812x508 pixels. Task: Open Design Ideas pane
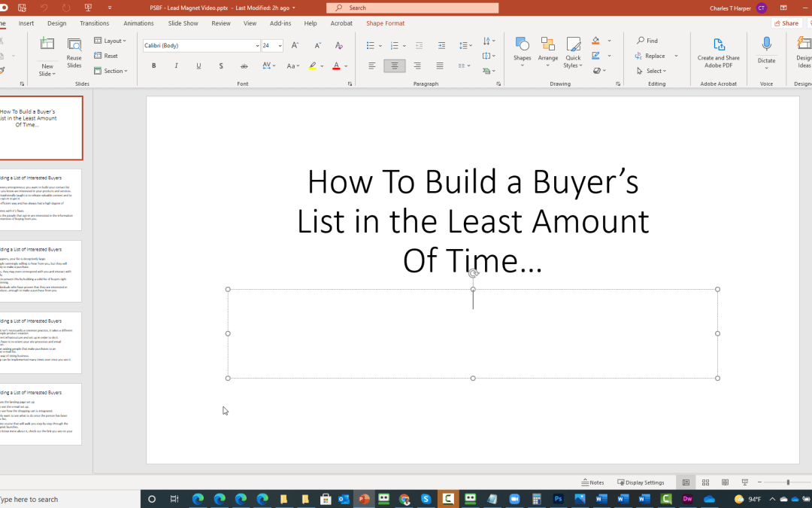pyautogui.click(x=804, y=52)
